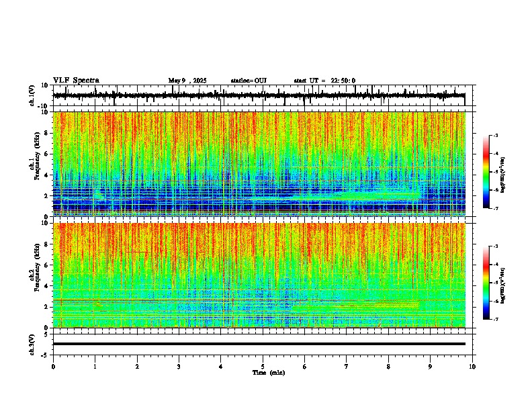Click time axis tick label "6"
532x411 pixels.
click(304, 367)
